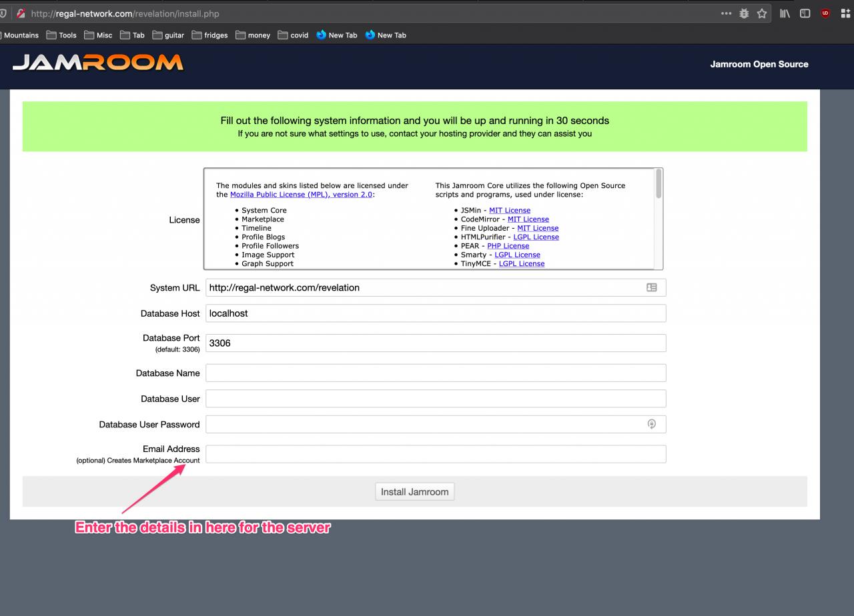Open the Mountains bookmarks folder
Viewport: 854px width, 616px height.
(x=19, y=35)
